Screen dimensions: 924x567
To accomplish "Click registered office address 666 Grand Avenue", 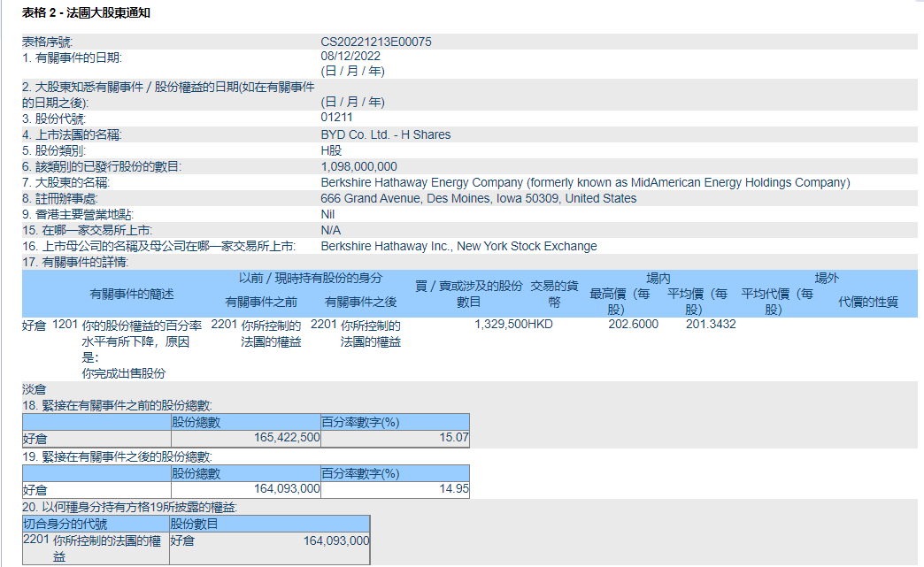I will pyautogui.click(x=479, y=198).
